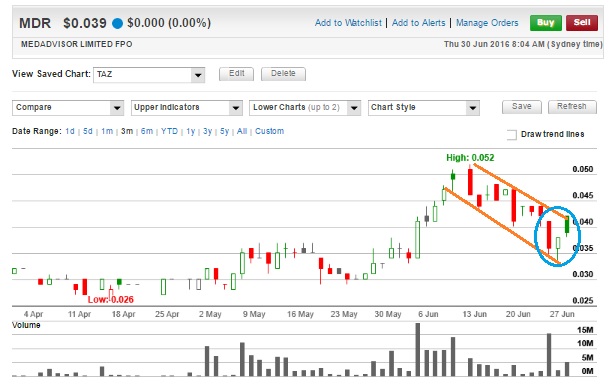Click the Delete saved chart button
The height and width of the screenshot is (386, 616).
[283, 74]
